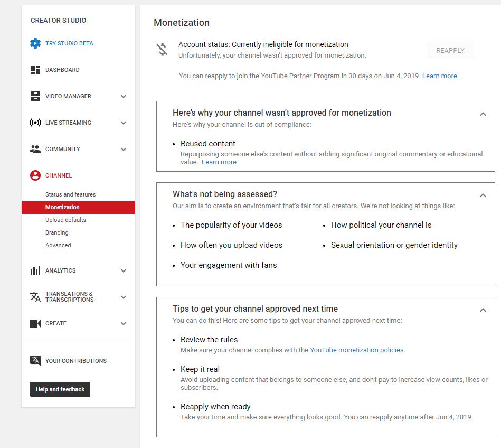Open Status and features

pyautogui.click(x=71, y=194)
